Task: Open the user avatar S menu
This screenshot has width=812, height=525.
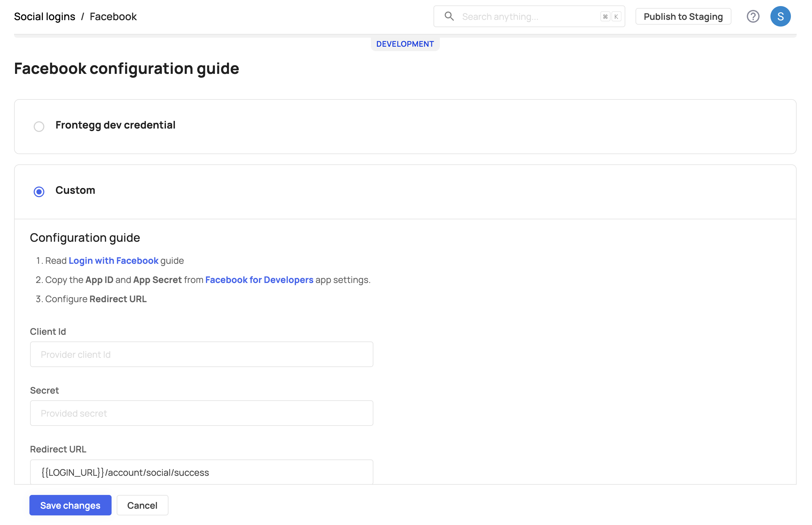Action: pos(780,16)
